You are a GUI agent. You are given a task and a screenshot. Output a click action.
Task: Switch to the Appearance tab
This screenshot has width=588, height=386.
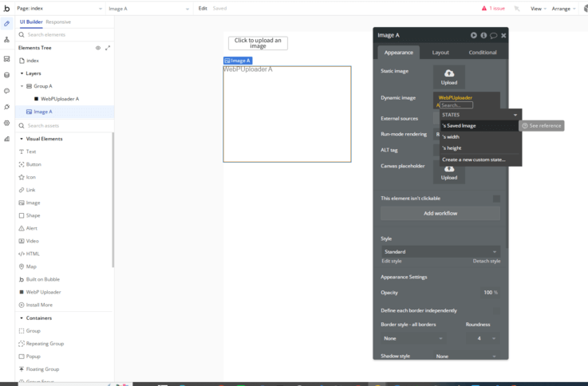[x=398, y=53]
